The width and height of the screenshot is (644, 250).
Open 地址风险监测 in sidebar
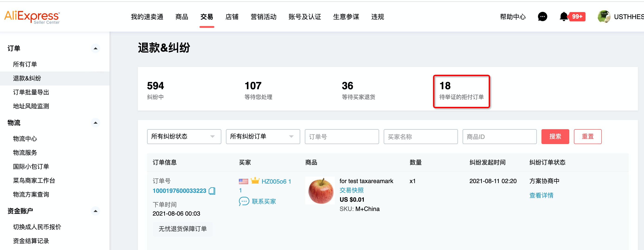coord(31,106)
